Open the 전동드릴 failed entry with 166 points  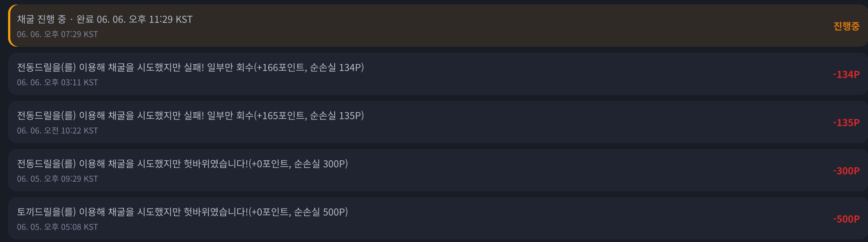tap(438, 74)
